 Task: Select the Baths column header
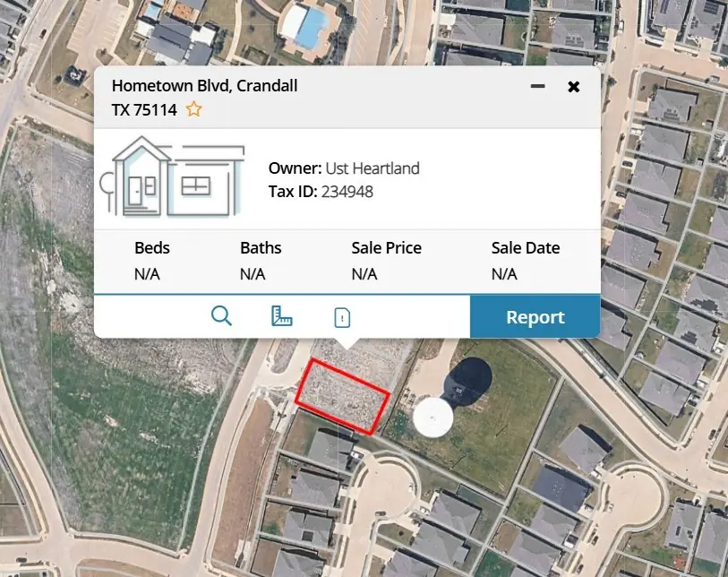click(x=260, y=247)
